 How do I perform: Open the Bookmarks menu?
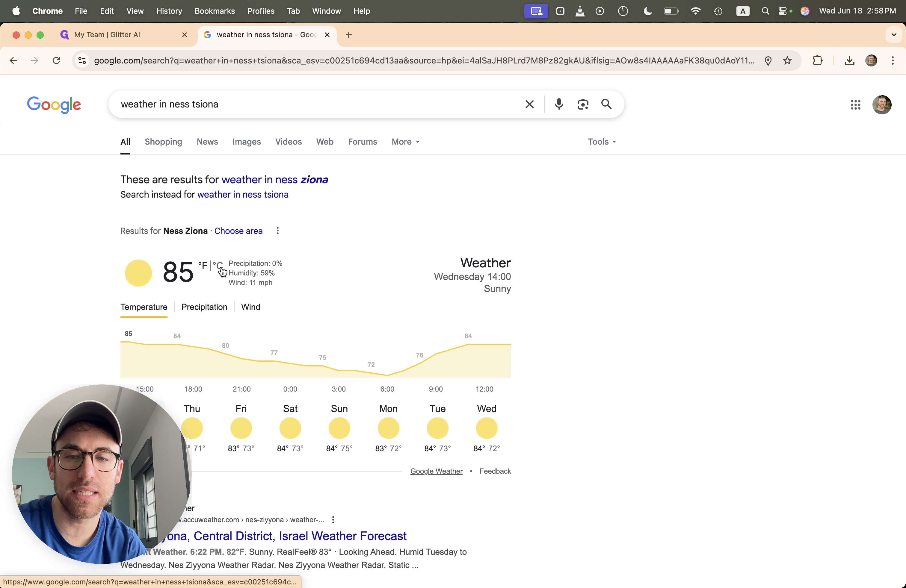[x=215, y=11]
